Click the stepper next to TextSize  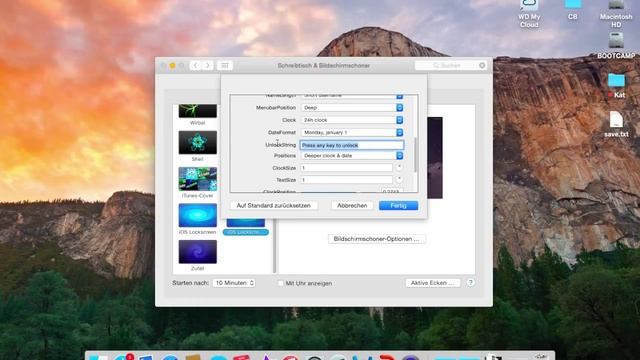(399, 179)
